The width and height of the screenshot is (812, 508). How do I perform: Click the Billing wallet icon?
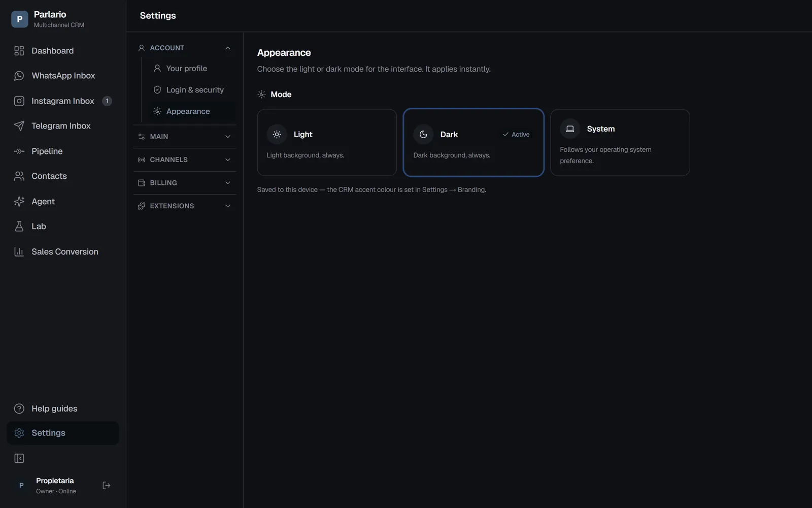[142, 183]
